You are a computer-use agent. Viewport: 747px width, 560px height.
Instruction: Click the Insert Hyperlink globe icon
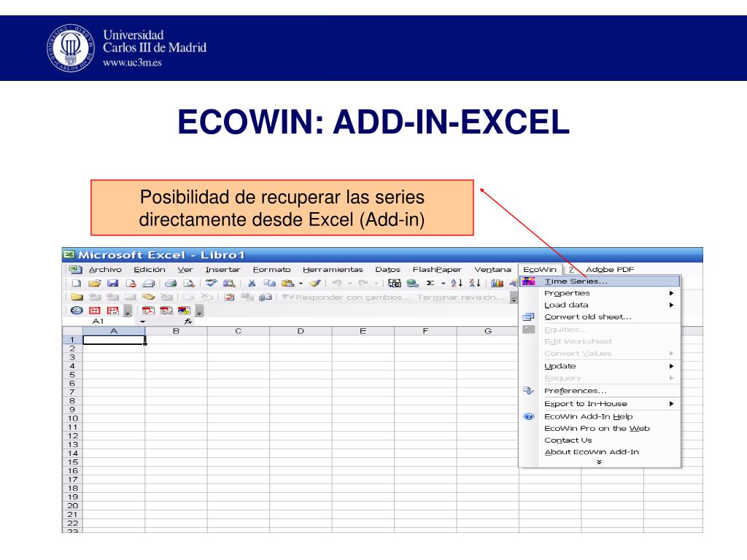click(x=413, y=284)
